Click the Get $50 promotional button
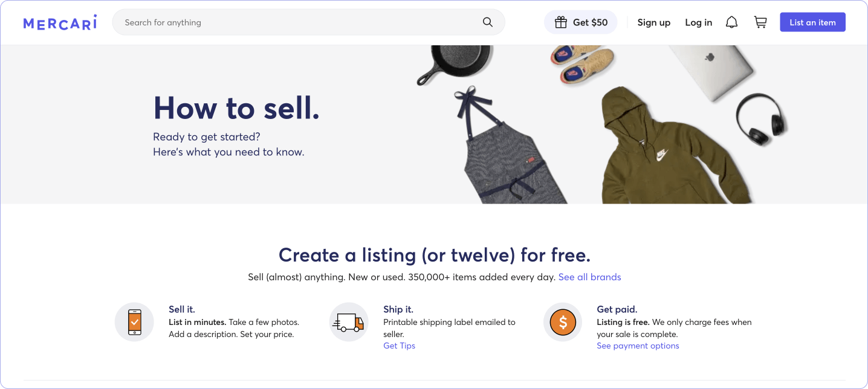The width and height of the screenshot is (868, 389). point(580,22)
